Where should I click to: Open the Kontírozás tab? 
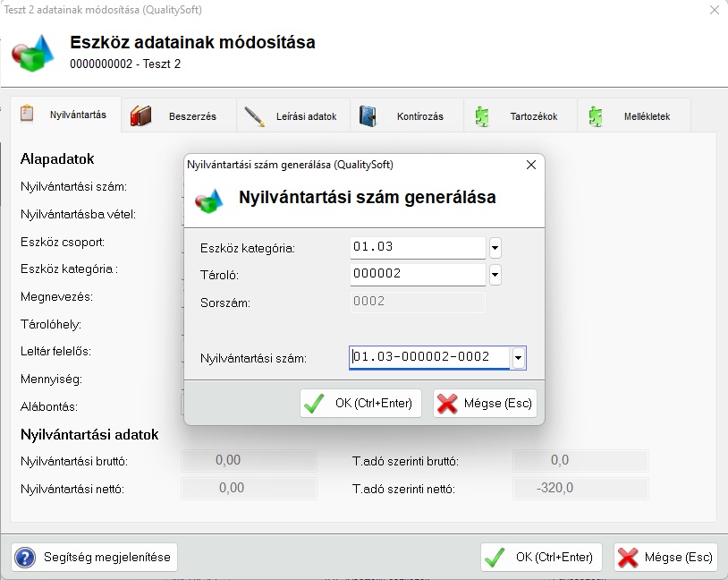pos(419,116)
